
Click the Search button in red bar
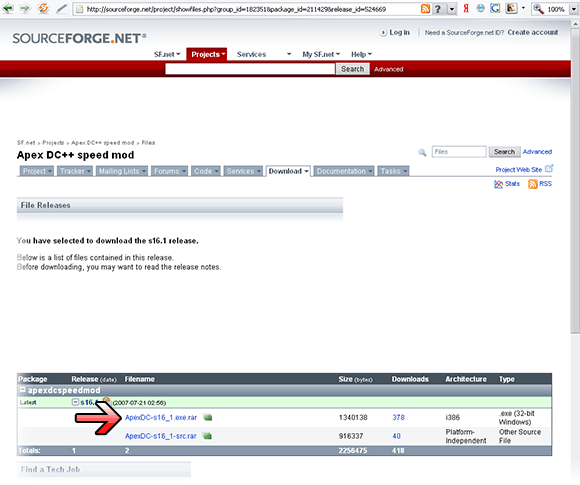[353, 69]
